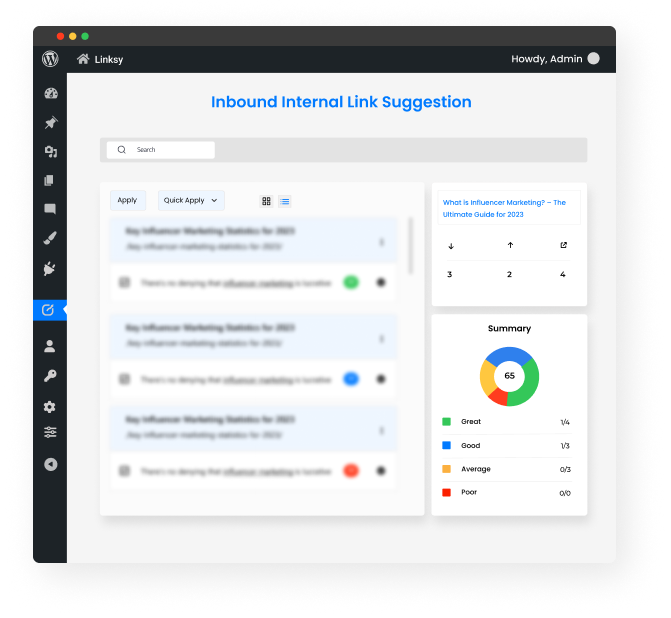Screen dimensions: 671x618
Task: Collapse the sidebar menu with arrow icon
Action: pos(50,464)
